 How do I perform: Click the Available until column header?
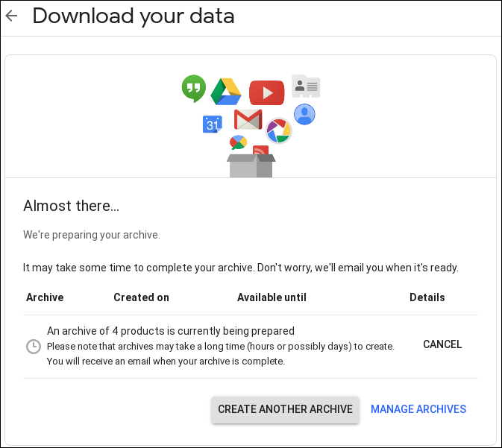pyautogui.click(x=272, y=297)
